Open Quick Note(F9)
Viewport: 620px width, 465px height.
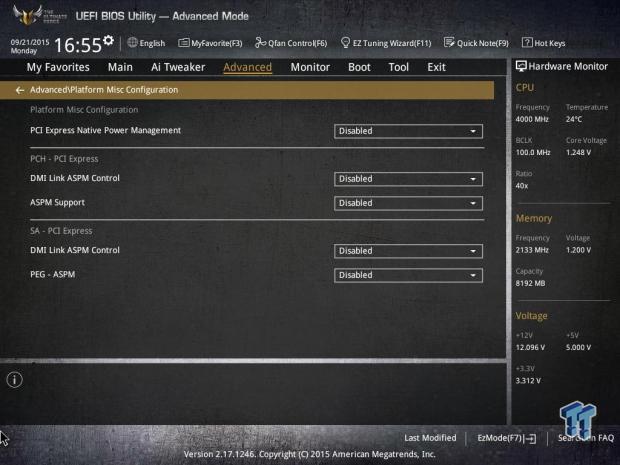coord(476,43)
